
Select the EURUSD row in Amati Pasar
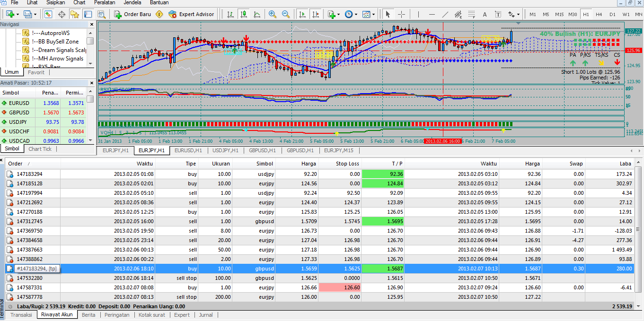point(43,103)
